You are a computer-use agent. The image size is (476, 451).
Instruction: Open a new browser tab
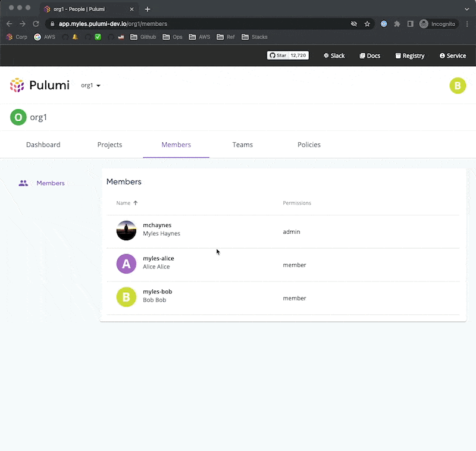pyautogui.click(x=148, y=10)
